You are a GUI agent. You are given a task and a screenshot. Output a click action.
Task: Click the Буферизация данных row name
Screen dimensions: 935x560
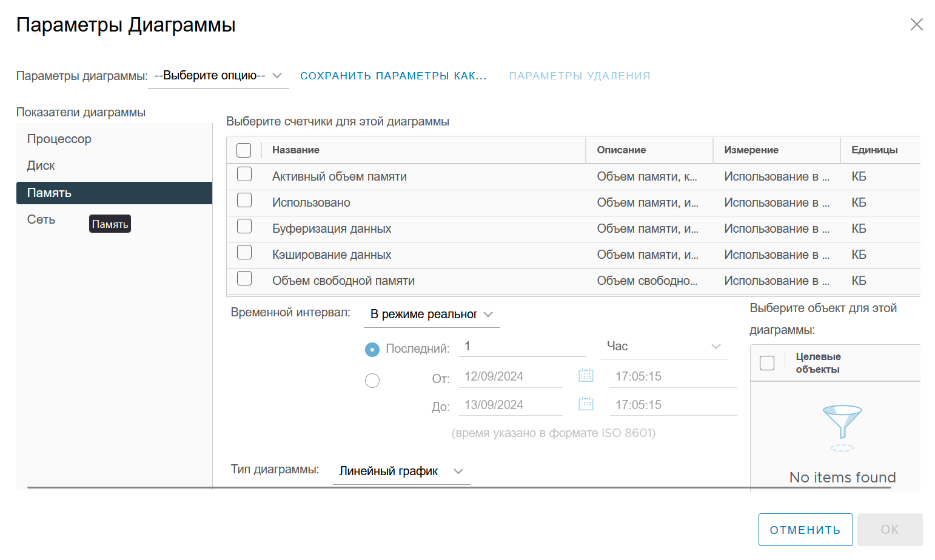pyautogui.click(x=332, y=228)
